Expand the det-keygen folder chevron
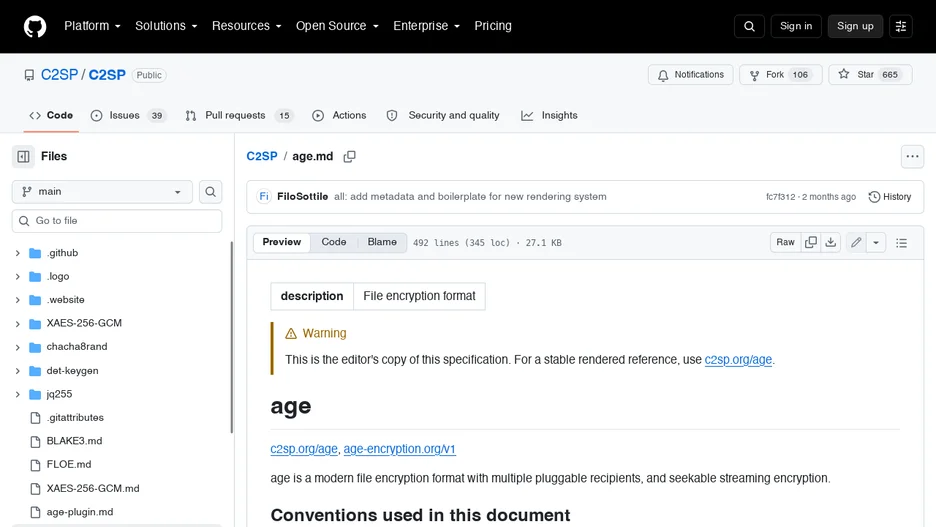 17,371
